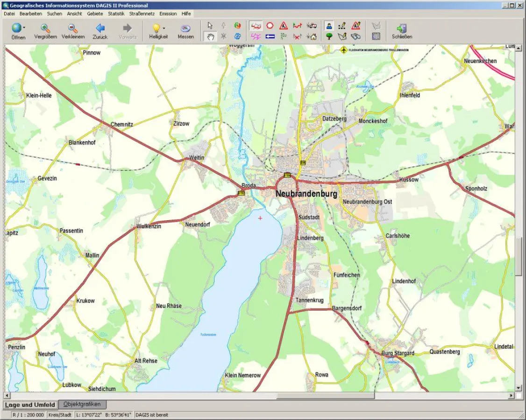Click the Schließen button
Image resolution: width=526 pixels, height=420 pixels.
click(x=402, y=31)
